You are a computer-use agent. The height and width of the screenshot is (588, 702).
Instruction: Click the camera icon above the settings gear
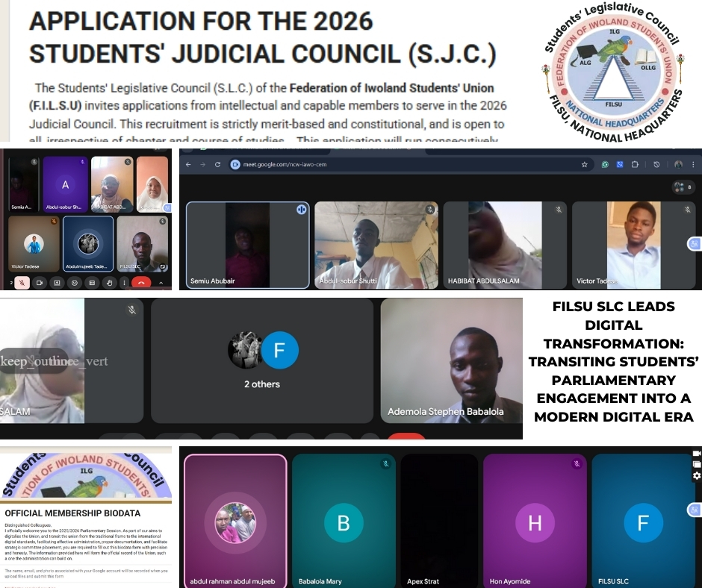pyautogui.click(x=697, y=453)
